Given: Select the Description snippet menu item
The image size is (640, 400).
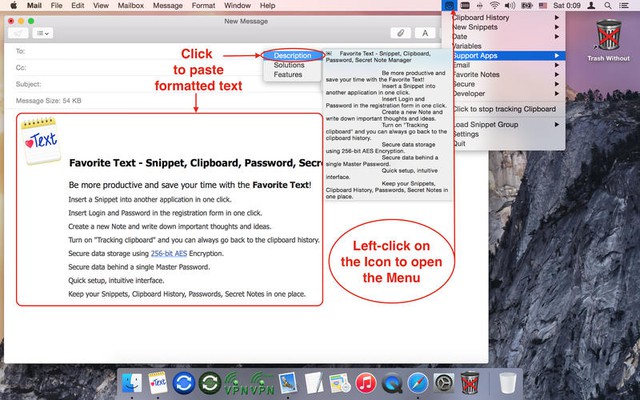Looking at the screenshot, I should (293, 54).
